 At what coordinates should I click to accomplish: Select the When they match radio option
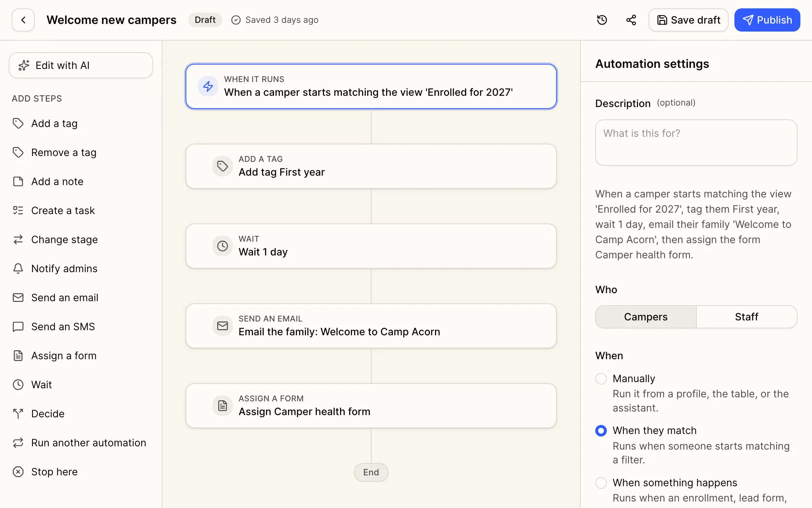(601, 431)
